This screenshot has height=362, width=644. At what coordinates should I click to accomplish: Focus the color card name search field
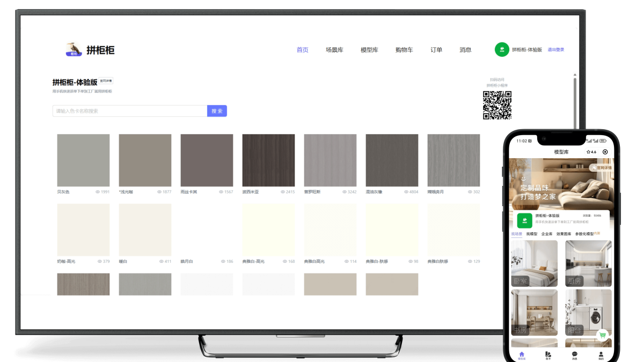[130, 111]
